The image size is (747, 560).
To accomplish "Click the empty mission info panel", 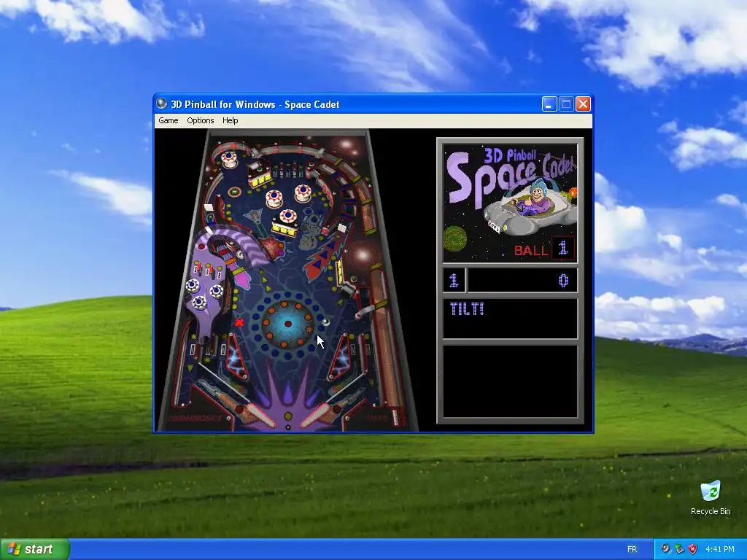I will (x=510, y=381).
